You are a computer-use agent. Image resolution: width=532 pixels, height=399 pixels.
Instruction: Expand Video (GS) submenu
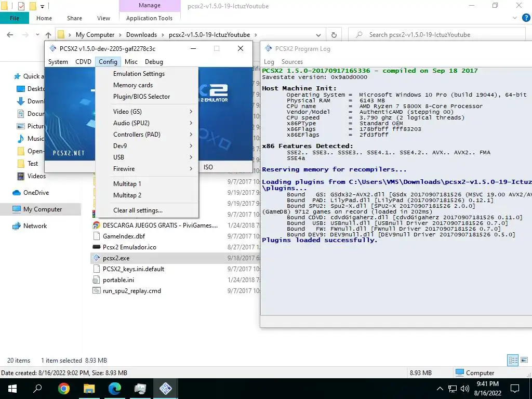pos(147,112)
